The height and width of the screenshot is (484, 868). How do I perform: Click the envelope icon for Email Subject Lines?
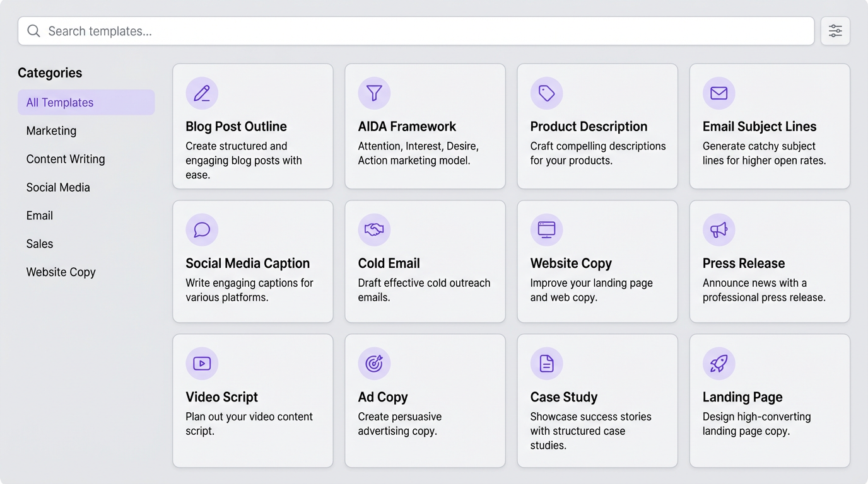(718, 93)
